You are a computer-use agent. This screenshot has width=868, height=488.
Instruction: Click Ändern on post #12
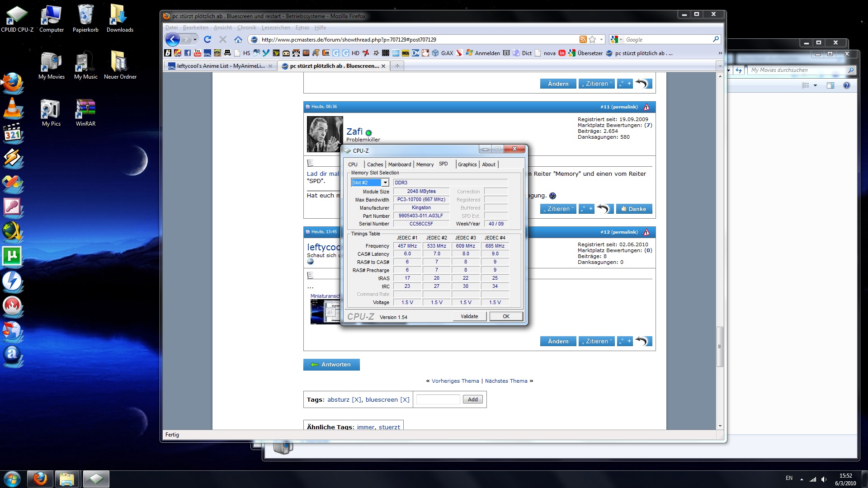click(558, 341)
